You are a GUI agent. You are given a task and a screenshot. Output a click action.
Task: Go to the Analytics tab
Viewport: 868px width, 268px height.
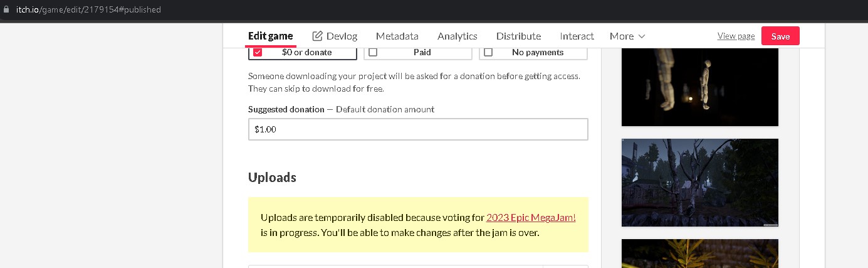pos(457,36)
